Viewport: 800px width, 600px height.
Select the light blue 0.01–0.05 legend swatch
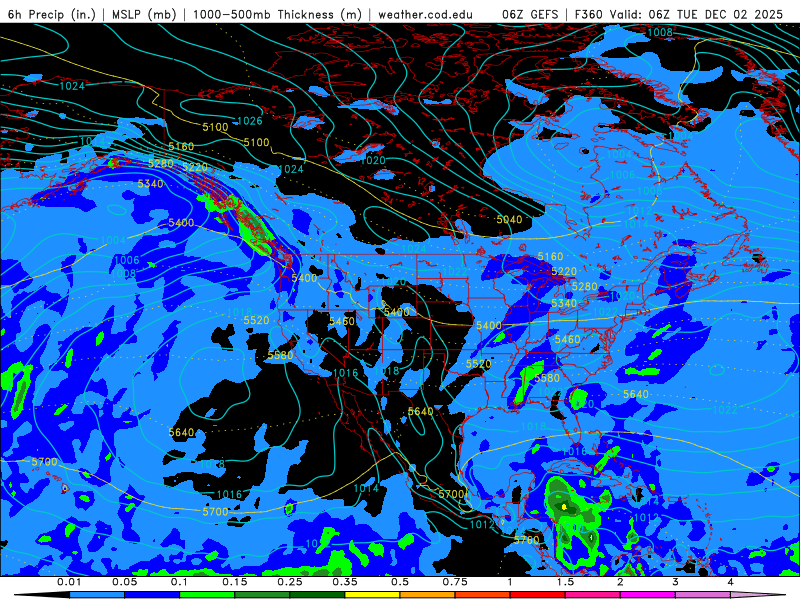(x=97, y=595)
